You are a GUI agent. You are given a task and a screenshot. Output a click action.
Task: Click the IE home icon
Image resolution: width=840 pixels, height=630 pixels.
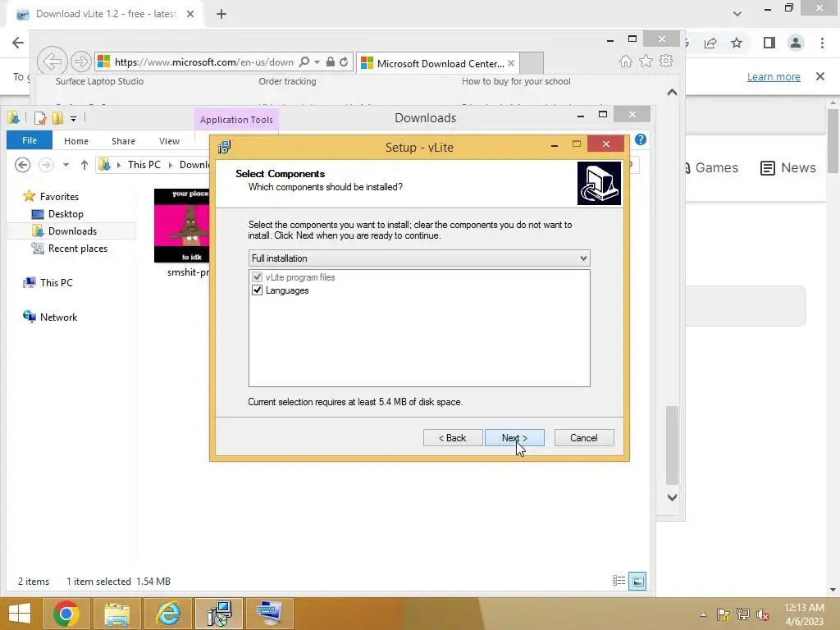tap(626, 61)
